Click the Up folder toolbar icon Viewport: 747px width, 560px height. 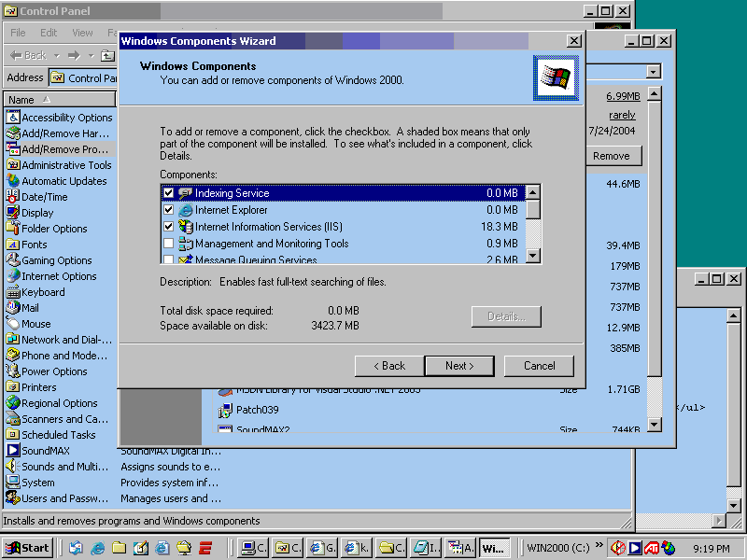(x=107, y=56)
